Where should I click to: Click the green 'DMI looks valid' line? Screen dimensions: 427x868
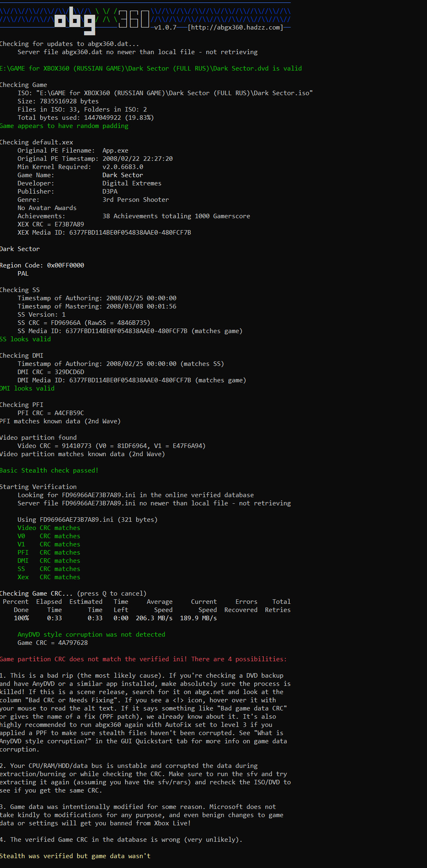[x=27, y=388]
